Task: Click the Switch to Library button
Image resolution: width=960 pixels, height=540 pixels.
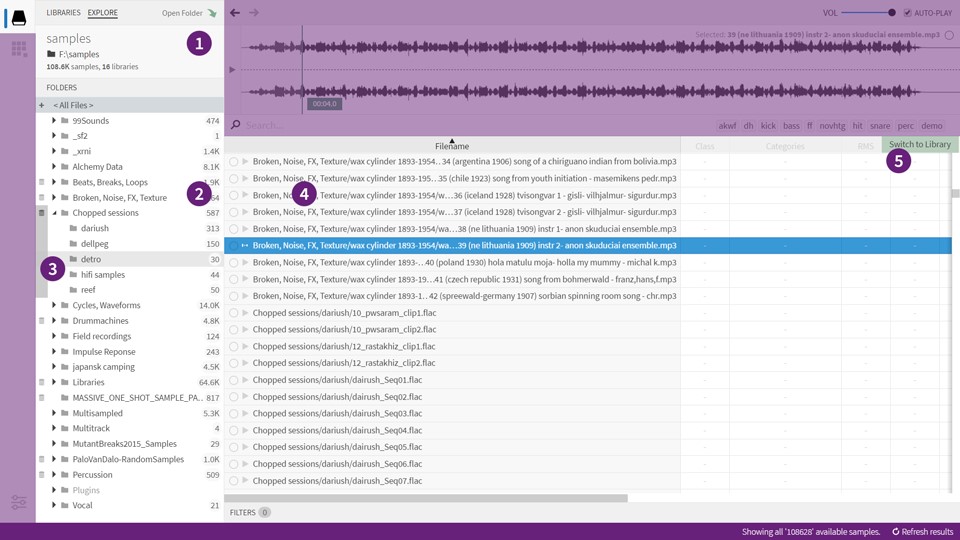Action: [919, 145]
